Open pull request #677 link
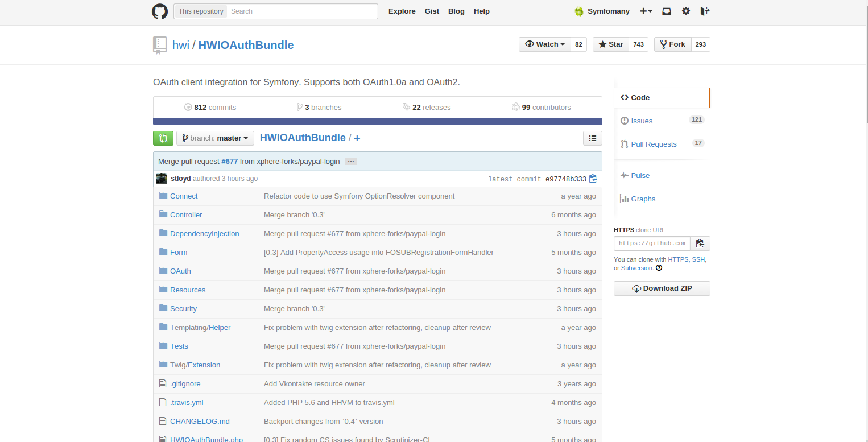The height and width of the screenshot is (442, 868). click(230, 162)
